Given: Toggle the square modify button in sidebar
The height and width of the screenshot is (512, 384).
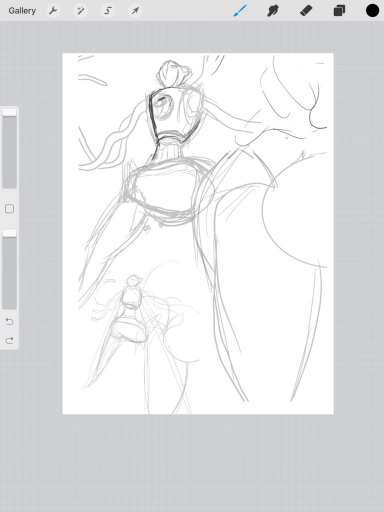Looking at the screenshot, I should pos(9,209).
